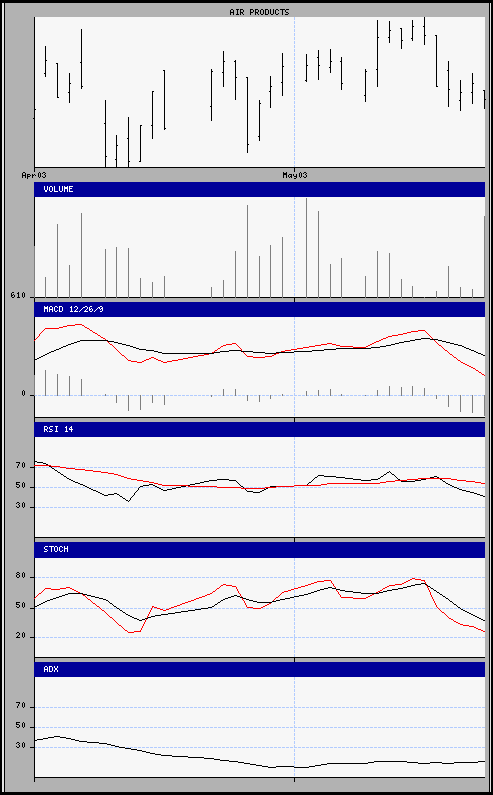The image size is (493, 795).
Task: Click the STOCH 80 level label
Action: click(20, 576)
